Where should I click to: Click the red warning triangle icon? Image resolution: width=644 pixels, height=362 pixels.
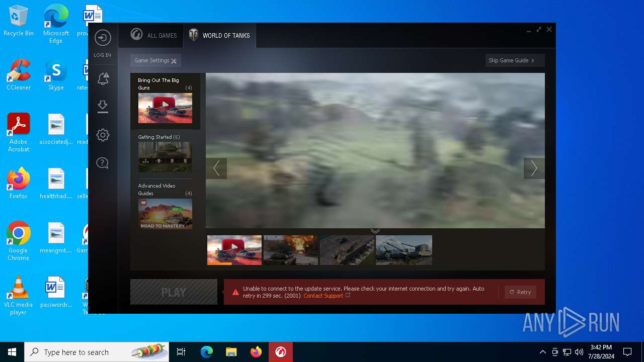click(x=235, y=292)
